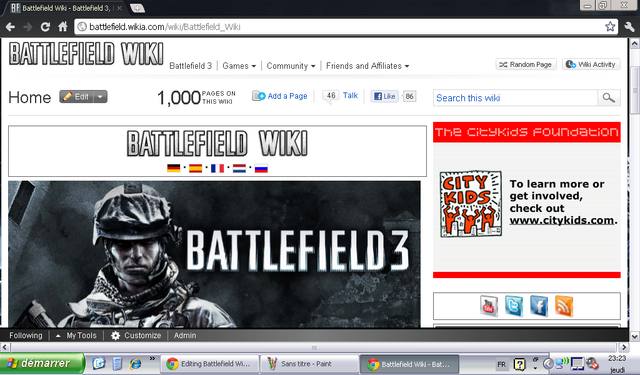The height and width of the screenshot is (375, 640).
Task: Click the search magnifier button
Action: coord(609,98)
